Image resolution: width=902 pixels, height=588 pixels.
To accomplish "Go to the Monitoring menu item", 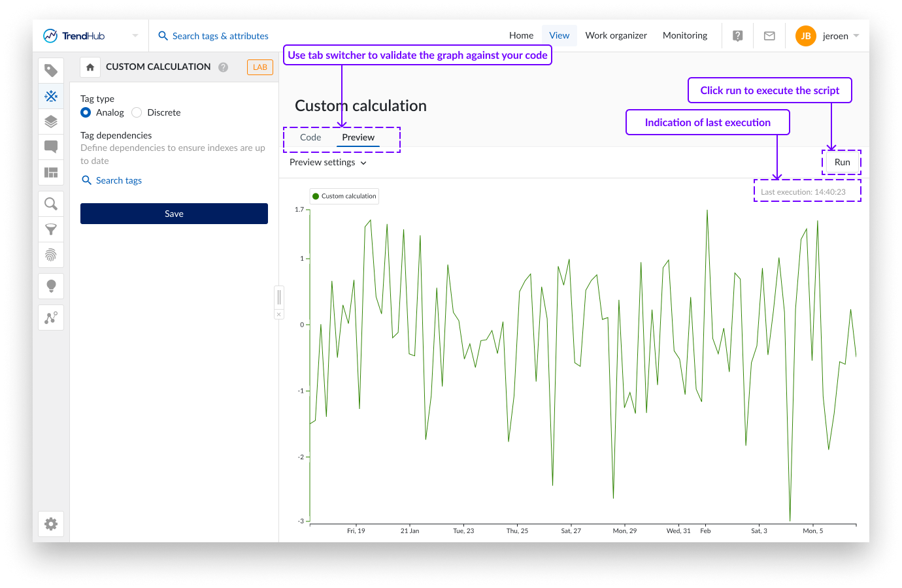I will pyautogui.click(x=685, y=35).
